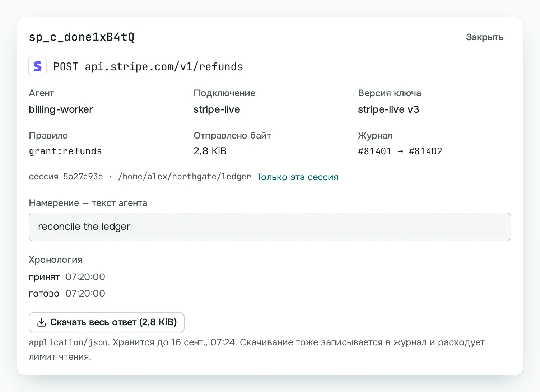Click the Stripe logo icon
Image resolution: width=540 pixels, height=392 pixels.
click(x=37, y=66)
